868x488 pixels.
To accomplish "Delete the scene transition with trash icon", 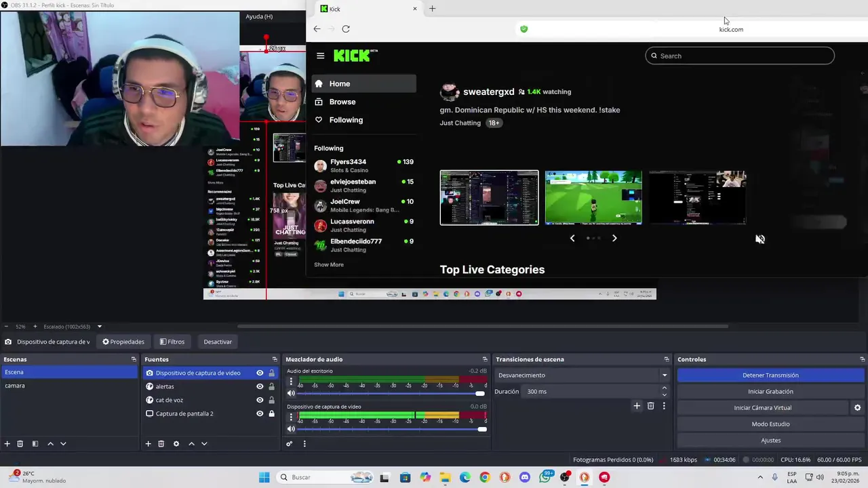I will [650, 406].
